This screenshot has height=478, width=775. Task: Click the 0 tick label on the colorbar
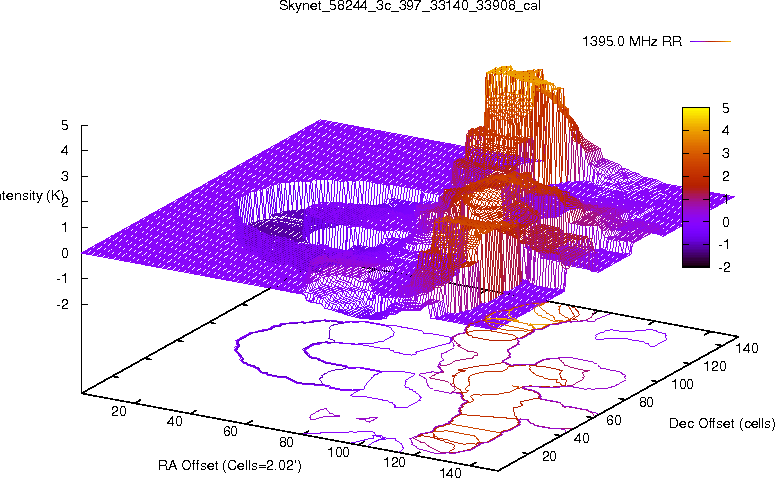(x=725, y=222)
